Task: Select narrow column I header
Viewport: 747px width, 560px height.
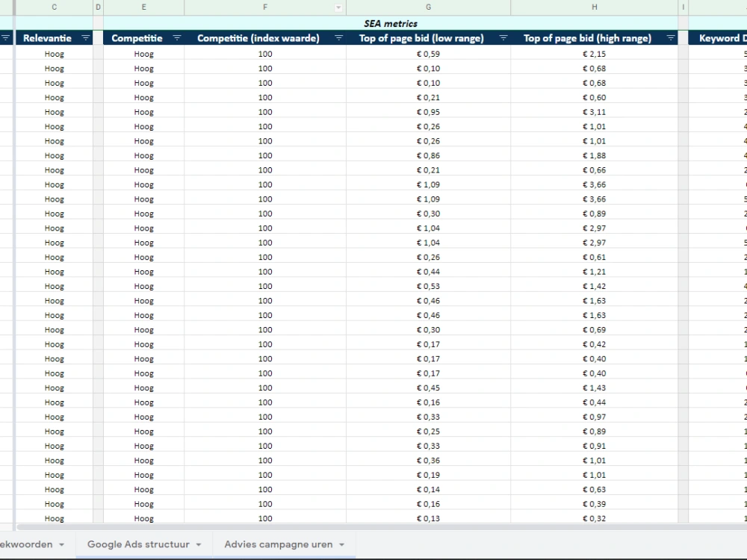Action: (x=684, y=7)
